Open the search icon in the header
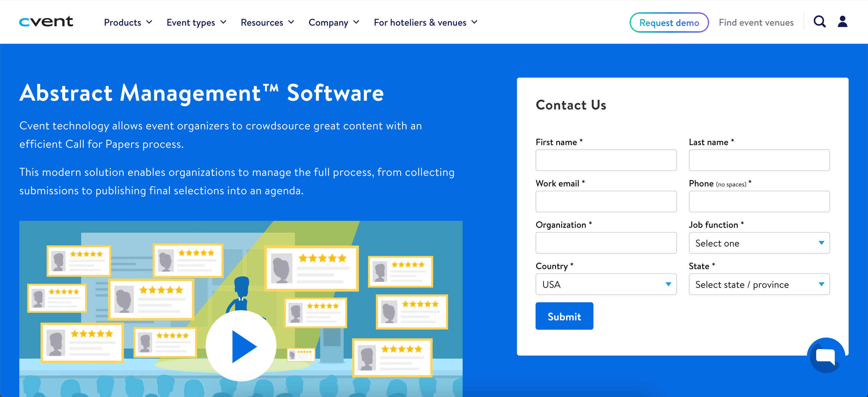This screenshot has height=397, width=868. click(819, 22)
